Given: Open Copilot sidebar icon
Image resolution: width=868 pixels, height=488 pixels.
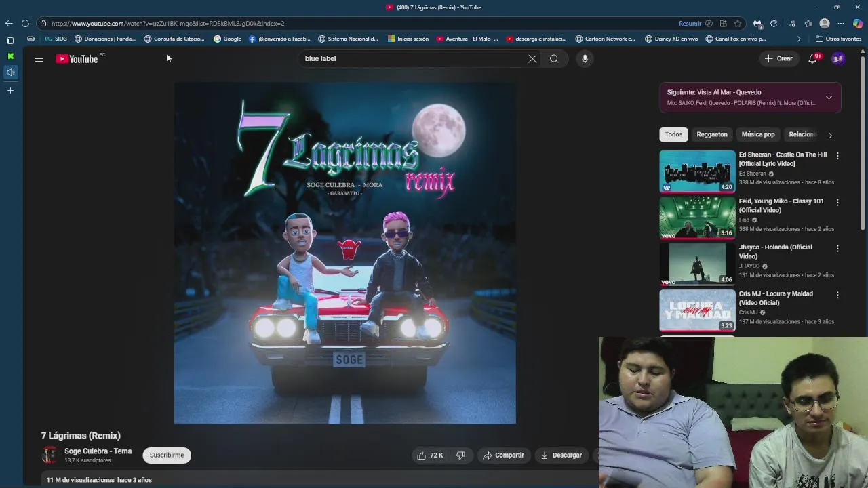Looking at the screenshot, I should (858, 24).
